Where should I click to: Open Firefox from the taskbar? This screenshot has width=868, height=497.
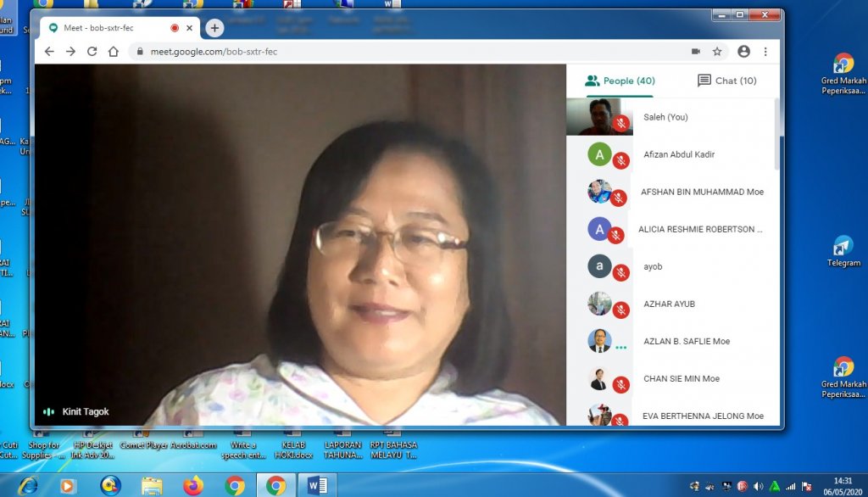pyautogui.click(x=193, y=486)
